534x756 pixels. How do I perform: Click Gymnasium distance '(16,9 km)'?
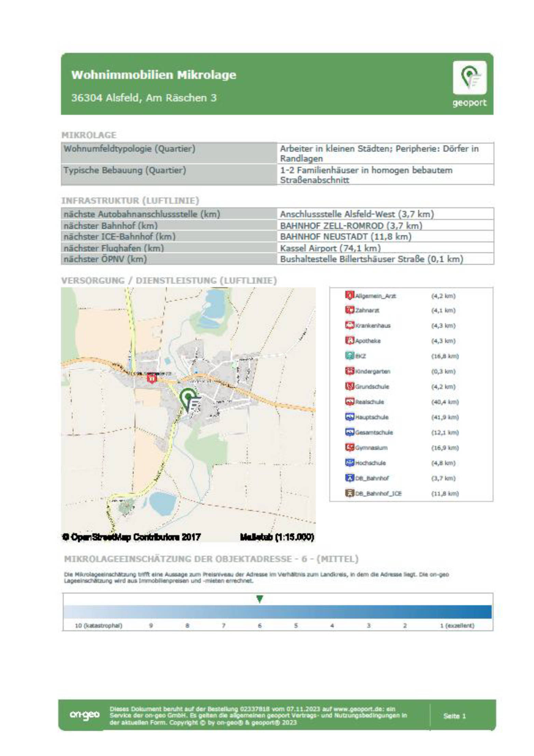coord(445,447)
